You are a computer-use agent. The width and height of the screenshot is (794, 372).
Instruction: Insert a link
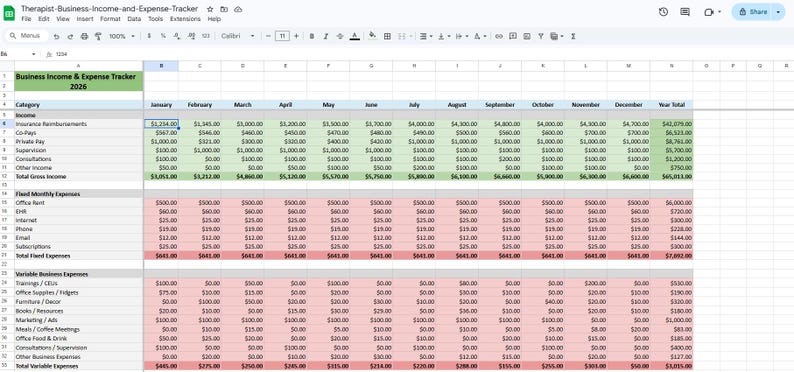tap(499, 36)
